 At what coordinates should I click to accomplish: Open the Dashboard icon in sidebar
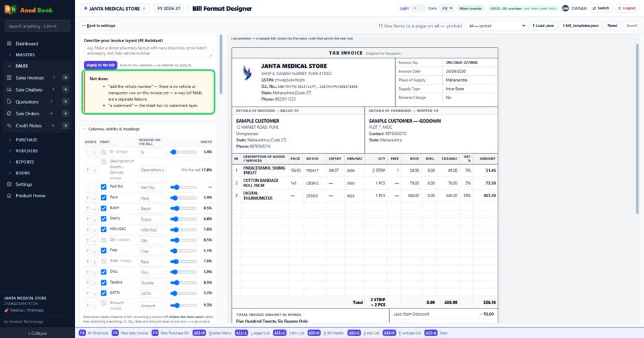tap(9, 43)
